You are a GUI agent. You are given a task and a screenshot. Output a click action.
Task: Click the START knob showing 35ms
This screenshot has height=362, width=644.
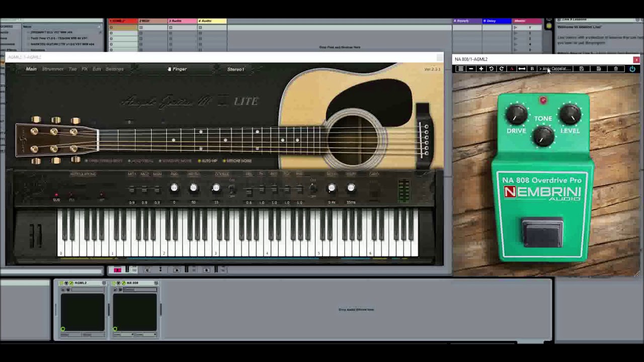351,188
